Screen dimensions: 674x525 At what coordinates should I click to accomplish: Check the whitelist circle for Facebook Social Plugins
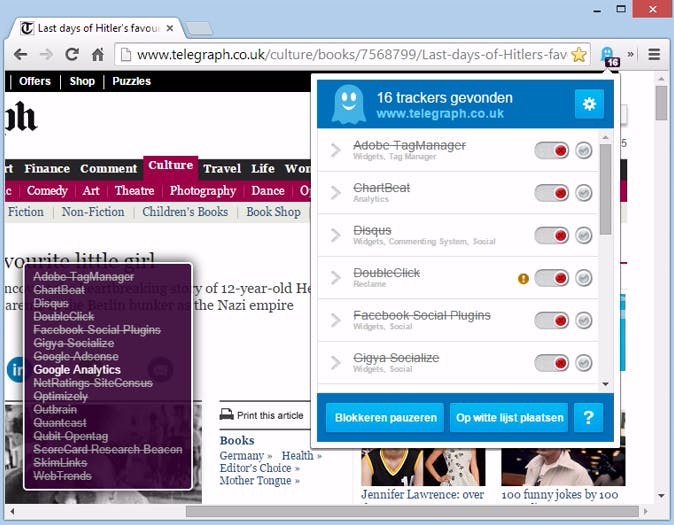click(x=583, y=321)
